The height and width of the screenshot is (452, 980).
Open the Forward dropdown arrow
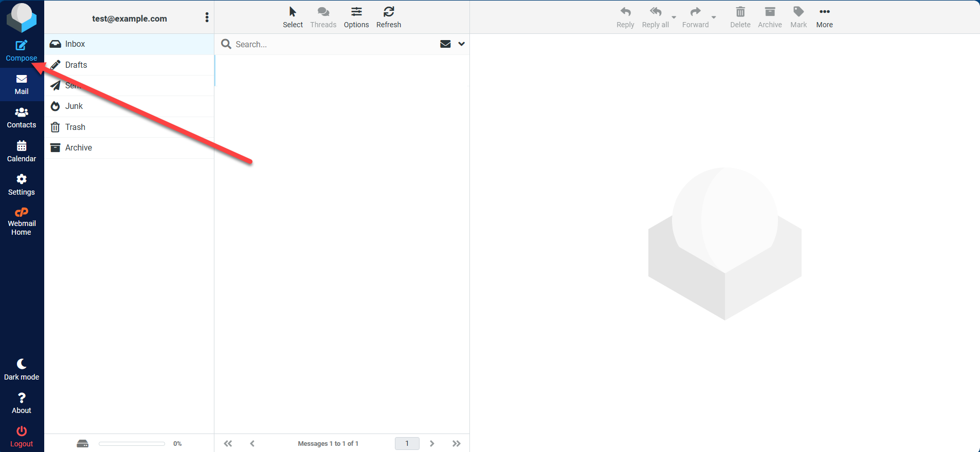714,17
